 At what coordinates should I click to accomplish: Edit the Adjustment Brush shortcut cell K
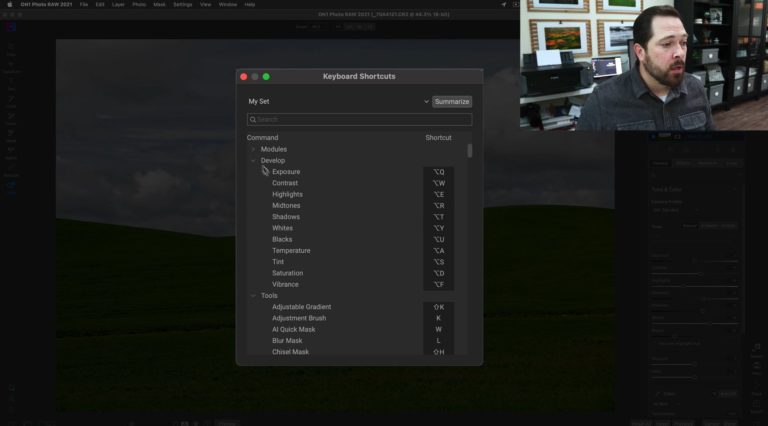click(x=438, y=318)
